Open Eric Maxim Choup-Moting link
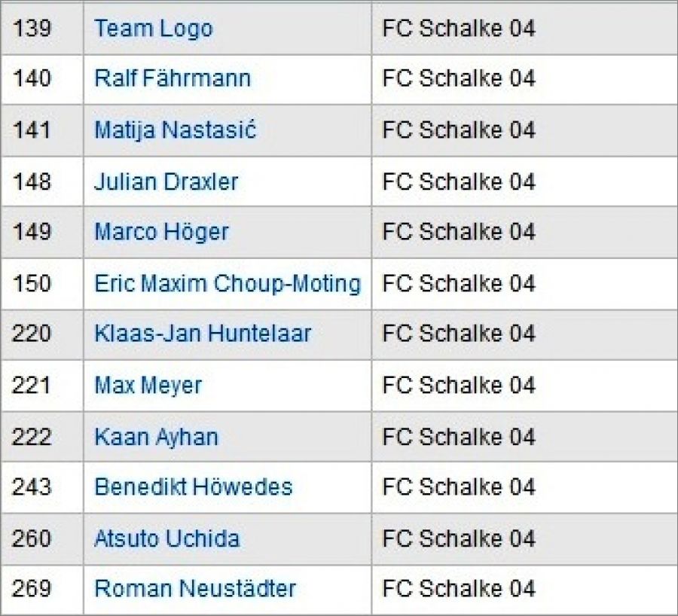Viewport: 678px width, 616px height. click(227, 283)
